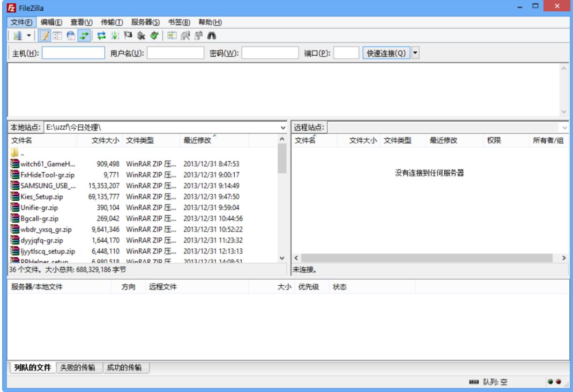This screenshot has height=392, width=573.
Task: Select the Bgcall-gr.zip file icon
Action: [15, 218]
